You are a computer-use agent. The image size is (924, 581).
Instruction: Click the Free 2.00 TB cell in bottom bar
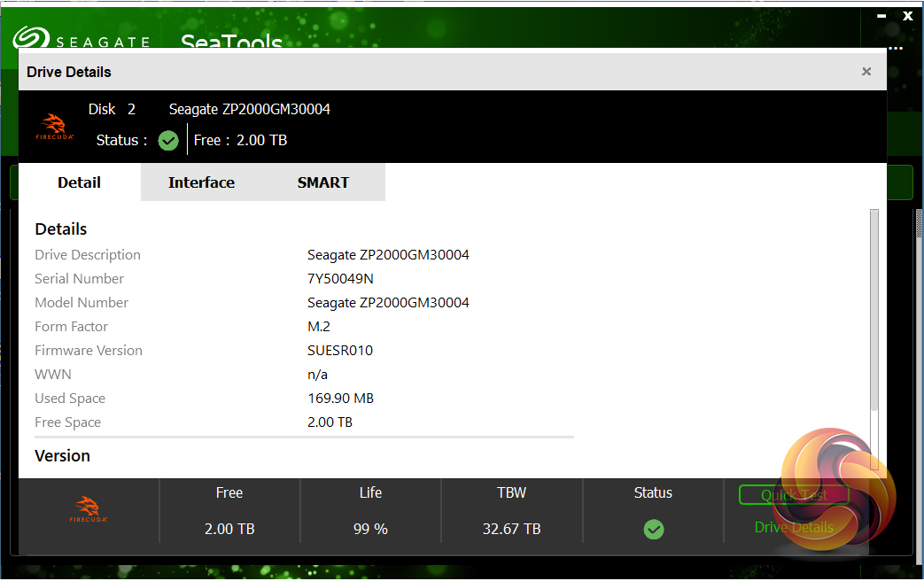click(x=229, y=511)
